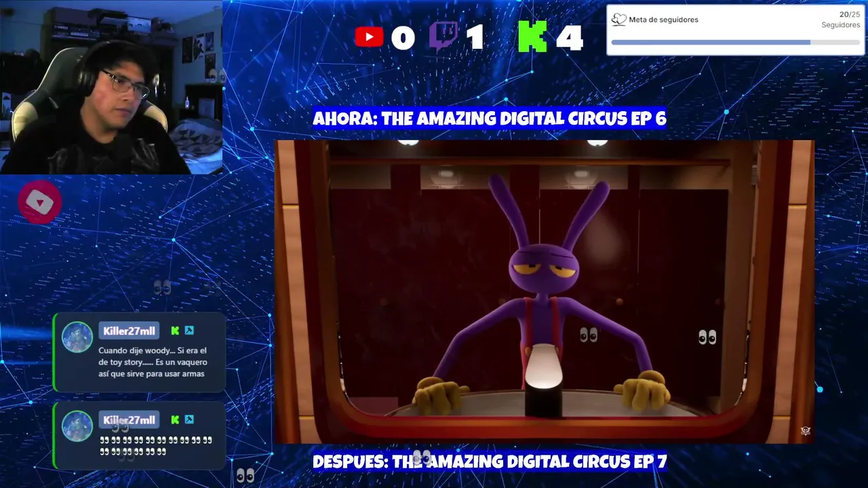Click the "DESPUES: THE AMAZING DIGITAL CIRCUS EP 7" title

[x=490, y=462]
